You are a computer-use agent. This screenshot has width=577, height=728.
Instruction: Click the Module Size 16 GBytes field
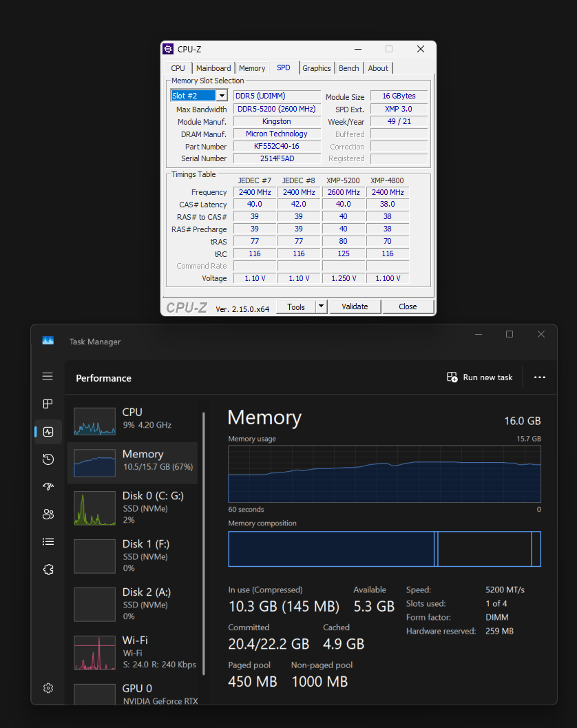399,96
